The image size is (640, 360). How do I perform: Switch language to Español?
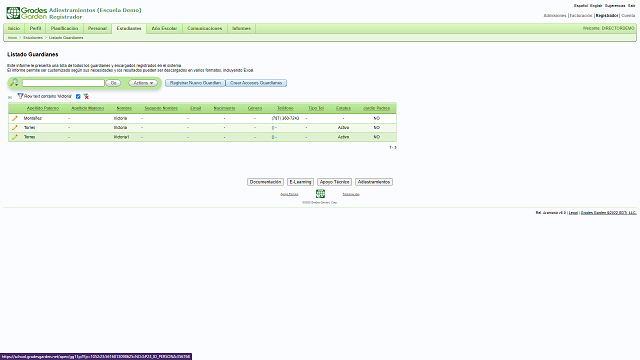[581, 6]
